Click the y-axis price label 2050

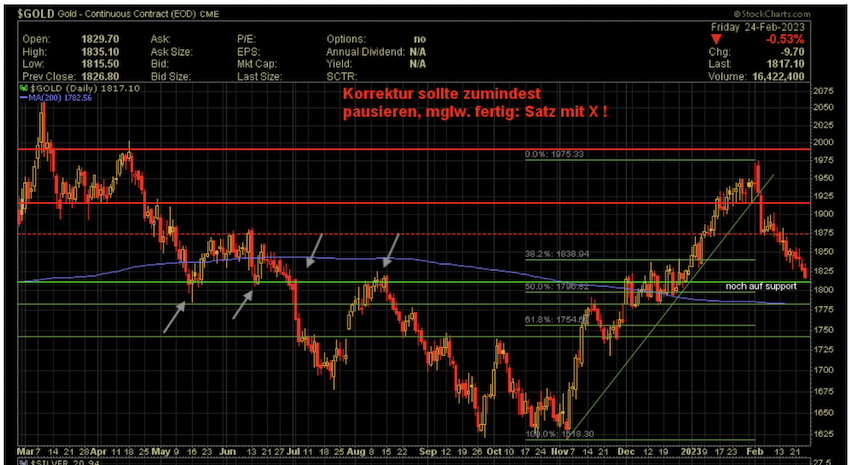[823, 108]
